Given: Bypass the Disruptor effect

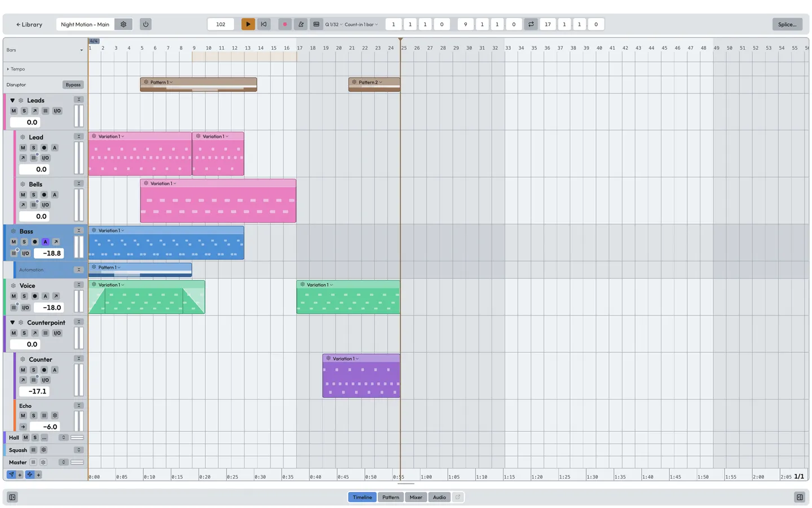Looking at the screenshot, I should pos(73,85).
